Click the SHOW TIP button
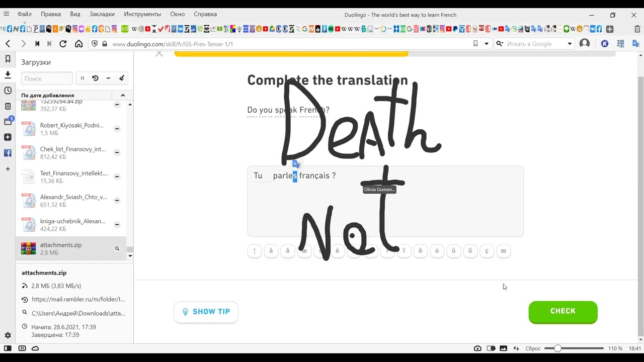Viewport: 644px width, 362px height. (206, 312)
